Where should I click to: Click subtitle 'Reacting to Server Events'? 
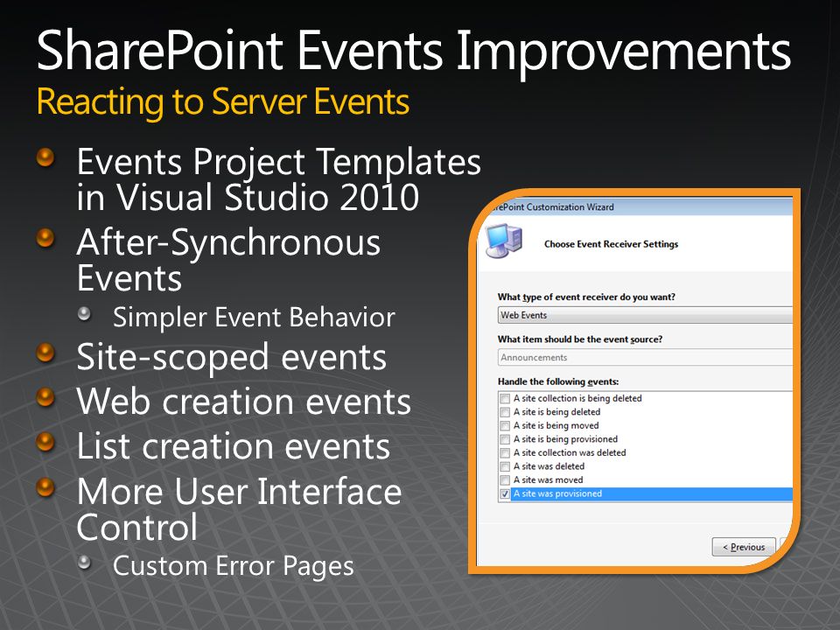tap(223, 101)
